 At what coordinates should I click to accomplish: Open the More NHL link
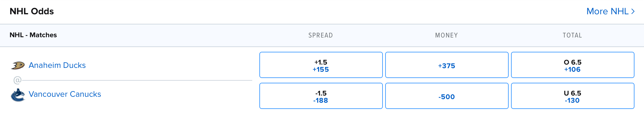point(610,11)
